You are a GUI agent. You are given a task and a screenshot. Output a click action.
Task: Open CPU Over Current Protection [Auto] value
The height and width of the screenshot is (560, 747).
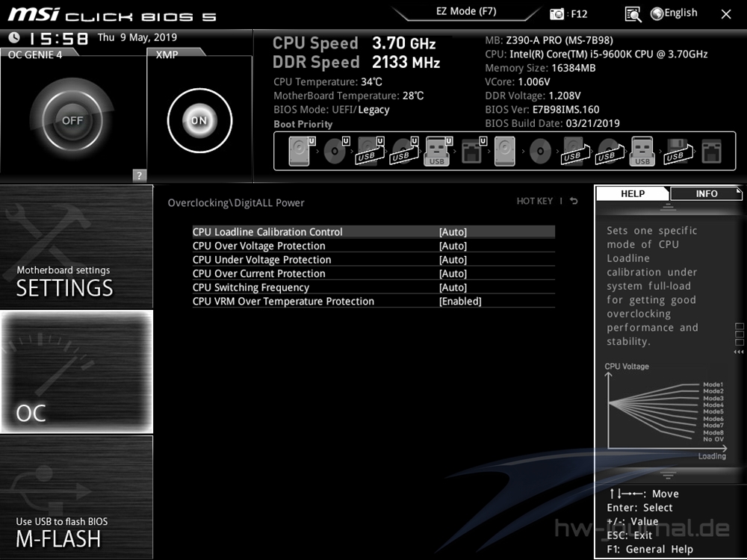(x=453, y=273)
